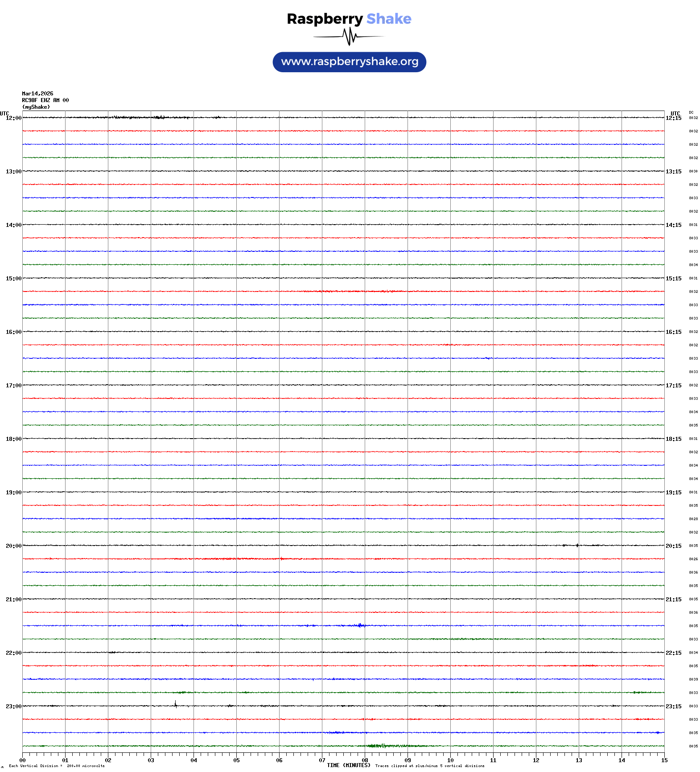Click the (myShake) label
Screen dimensions: 700x772
click(36, 107)
